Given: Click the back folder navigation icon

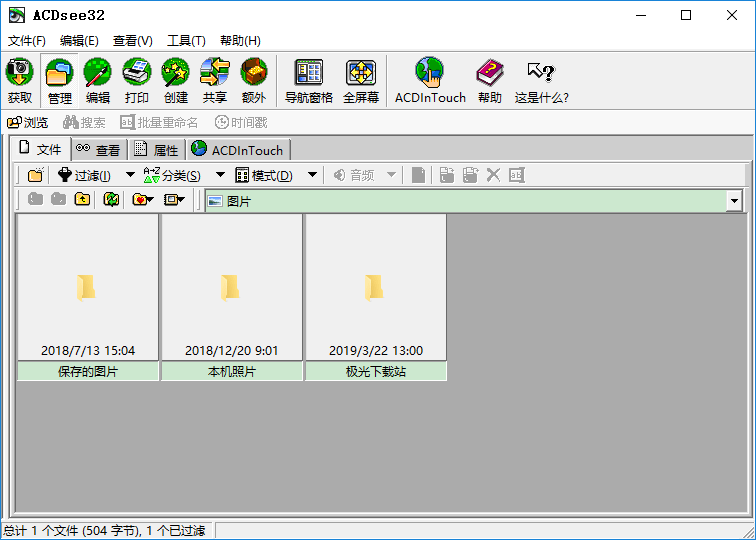Looking at the screenshot, I should click(x=35, y=199).
